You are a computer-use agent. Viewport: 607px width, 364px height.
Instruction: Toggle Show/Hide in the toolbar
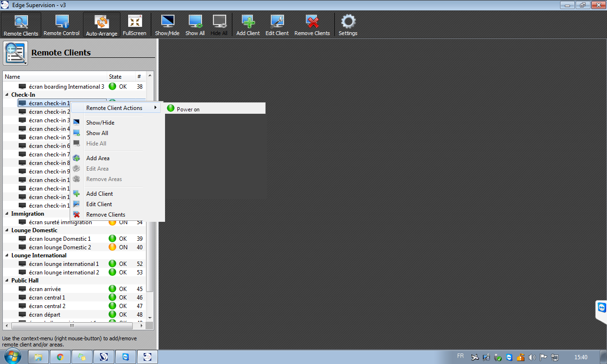tap(167, 25)
